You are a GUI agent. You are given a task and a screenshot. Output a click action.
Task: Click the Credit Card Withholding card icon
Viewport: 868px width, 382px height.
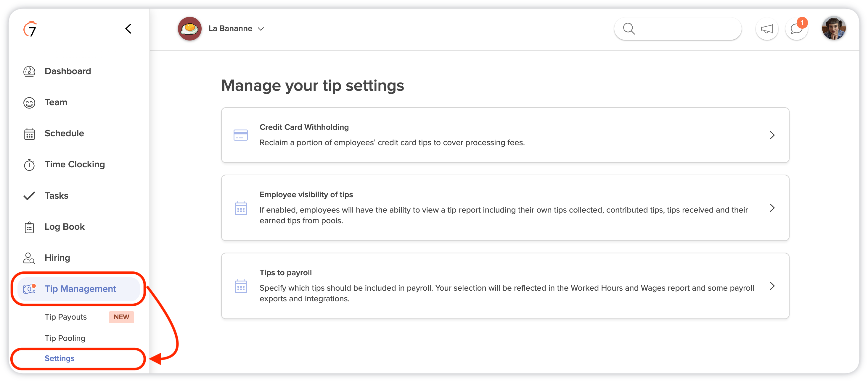(x=241, y=135)
